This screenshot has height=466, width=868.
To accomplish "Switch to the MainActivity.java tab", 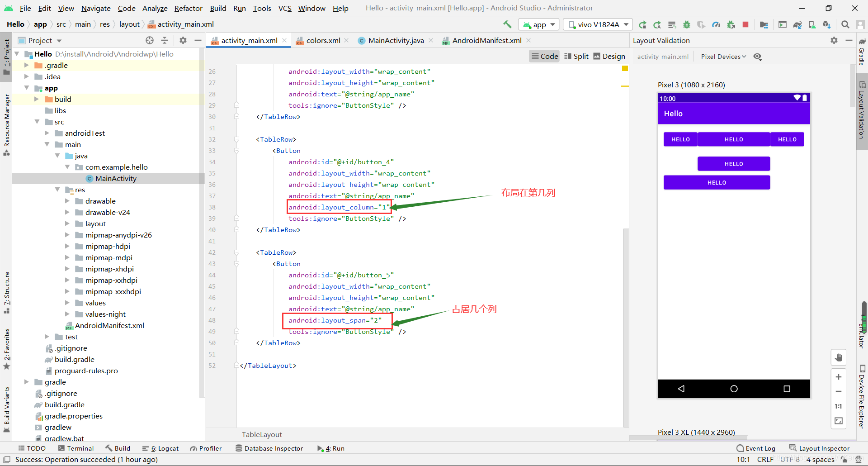I will tap(396, 40).
